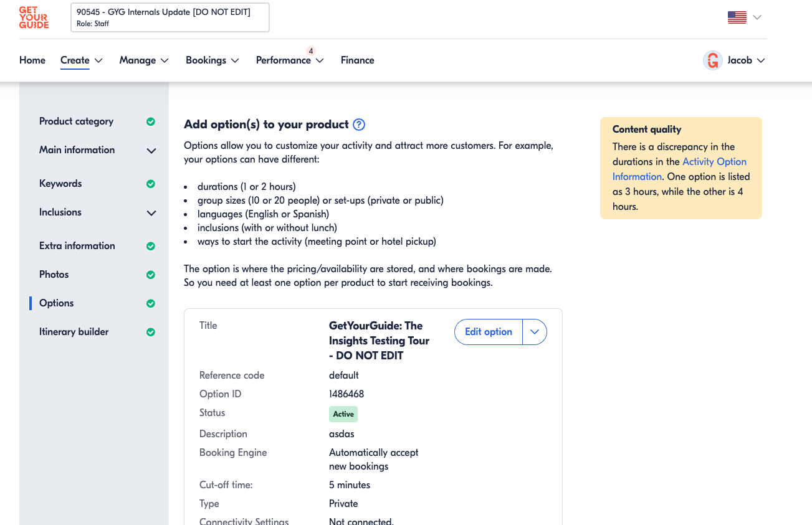Click green checkmark next to Extra information
The width and height of the screenshot is (812, 525).
pyautogui.click(x=151, y=246)
